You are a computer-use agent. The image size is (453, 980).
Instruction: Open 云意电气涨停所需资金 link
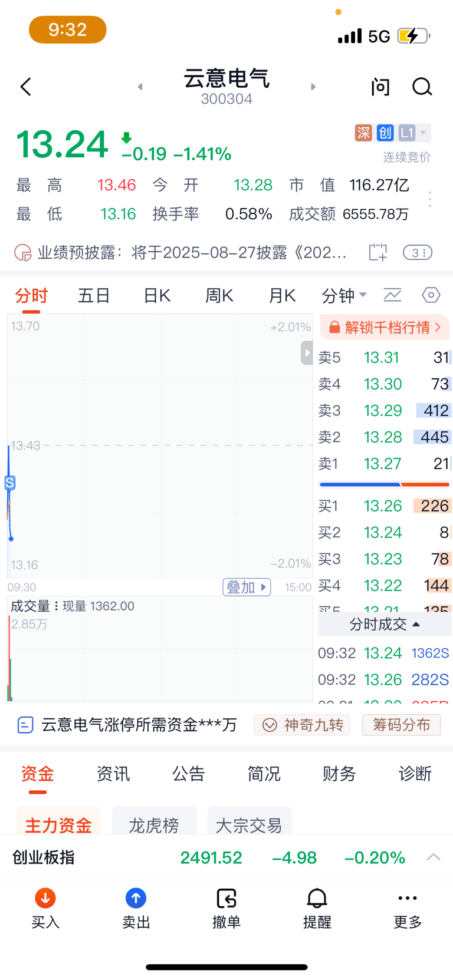[127, 725]
